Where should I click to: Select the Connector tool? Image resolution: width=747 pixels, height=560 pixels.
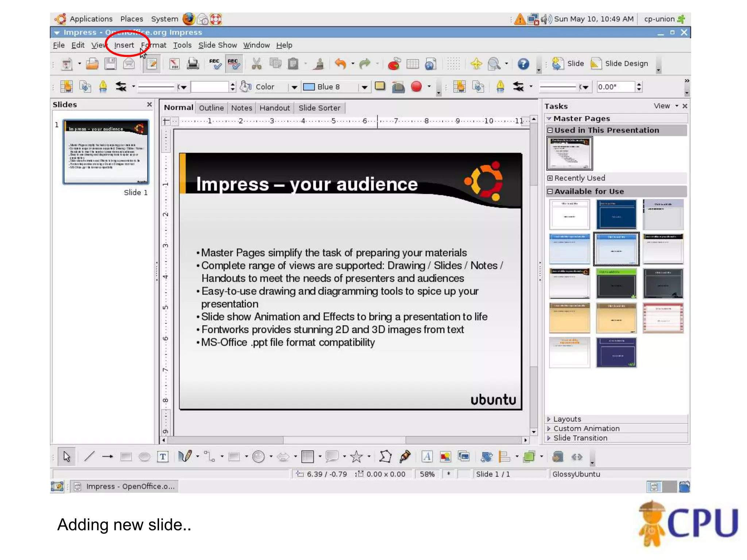click(209, 456)
